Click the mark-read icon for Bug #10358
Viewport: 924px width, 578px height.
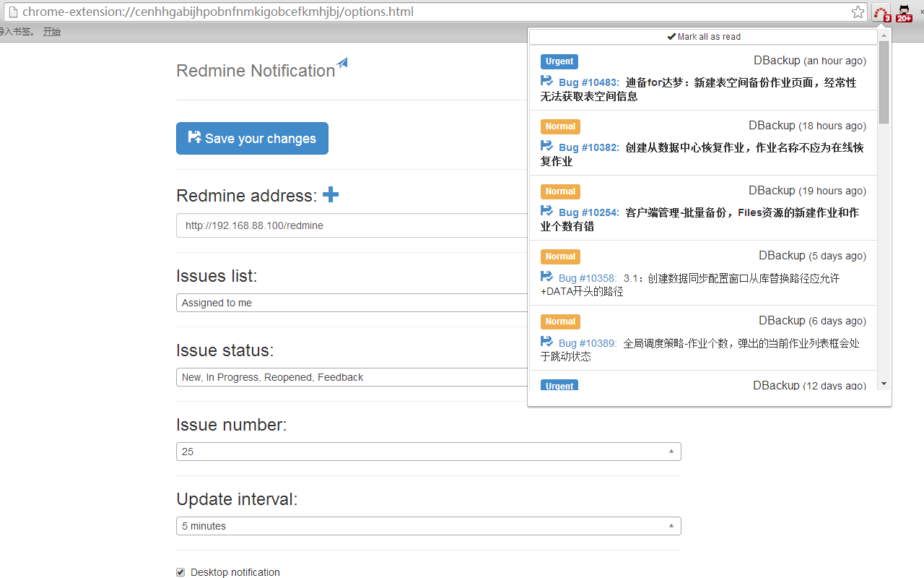pyautogui.click(x=546, y=277)
